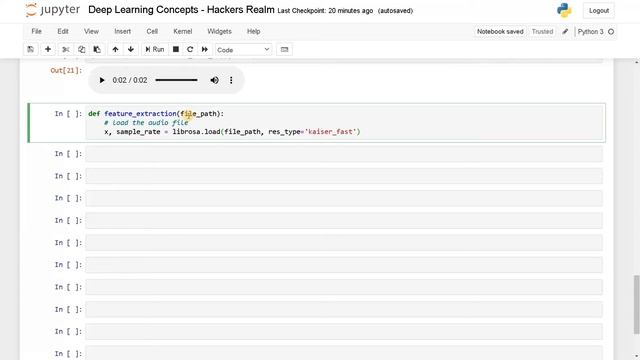Open audio player more options menu
The image size is (640, 360).
(x=231, y=80)
